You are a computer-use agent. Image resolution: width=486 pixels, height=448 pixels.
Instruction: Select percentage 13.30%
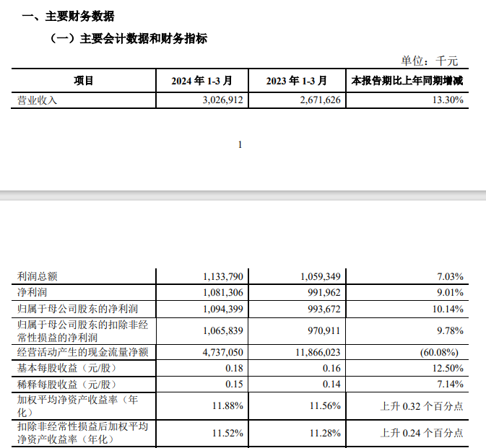pyautogui.click(x=448, y=100)
